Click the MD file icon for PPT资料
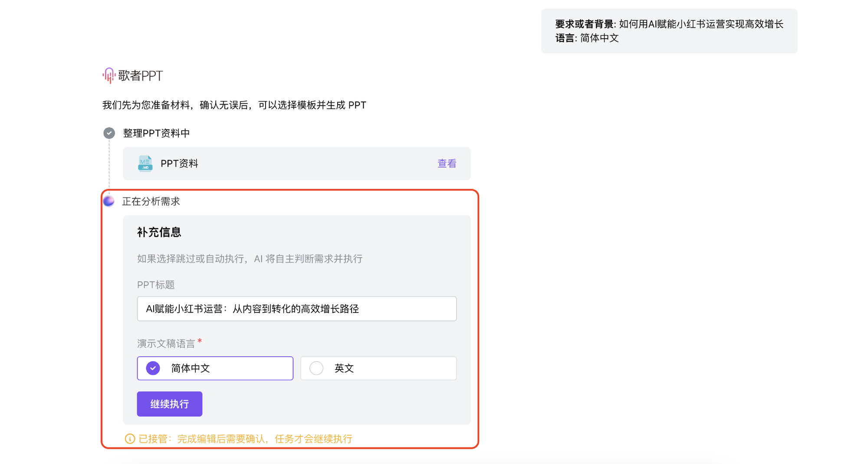 click(x=145, y=164)
